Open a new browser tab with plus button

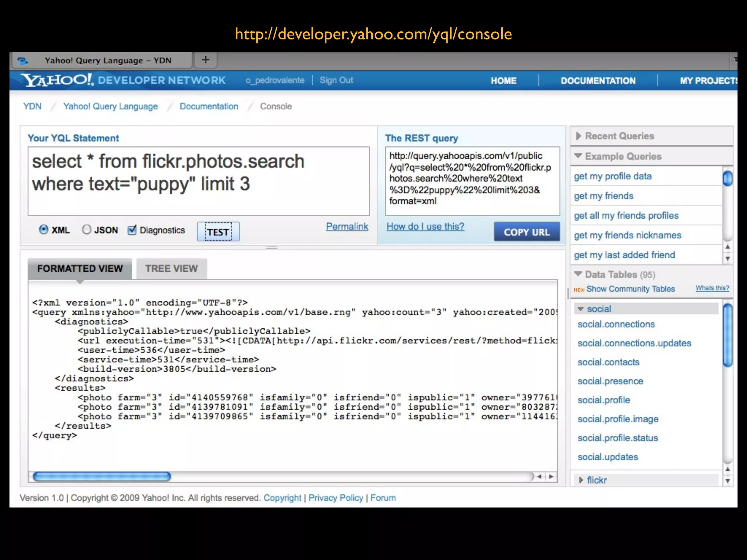pyautogui.click(x=206, y=60)
